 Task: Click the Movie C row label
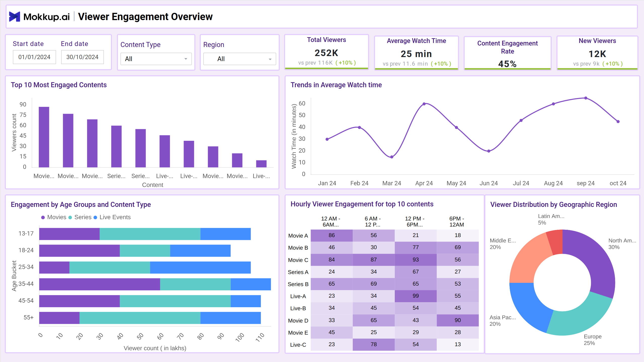click(x=298, y=260)
